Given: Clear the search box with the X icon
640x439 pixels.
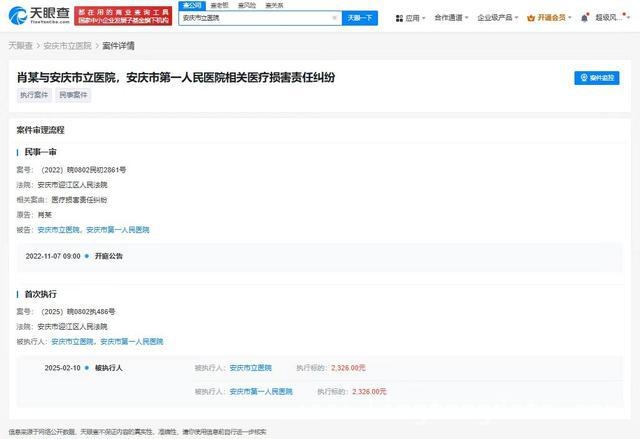Looking at the screenshot, I should click(334, 18).
